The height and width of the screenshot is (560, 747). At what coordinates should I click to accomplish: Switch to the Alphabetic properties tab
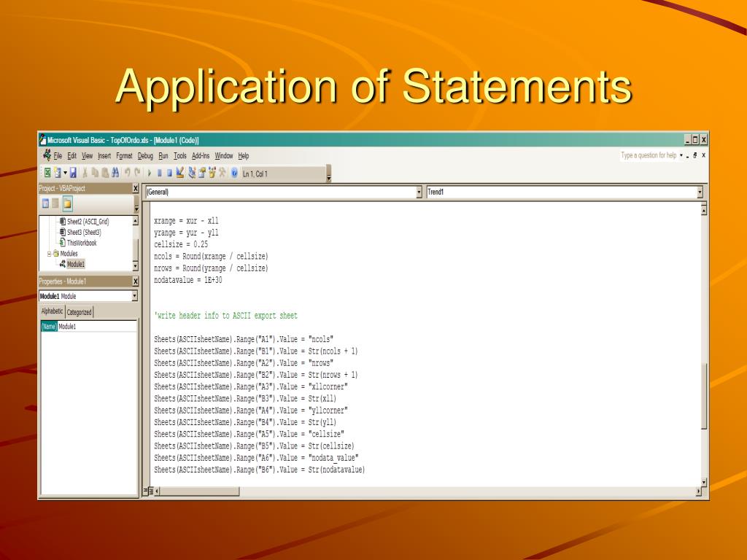(52, 311)
